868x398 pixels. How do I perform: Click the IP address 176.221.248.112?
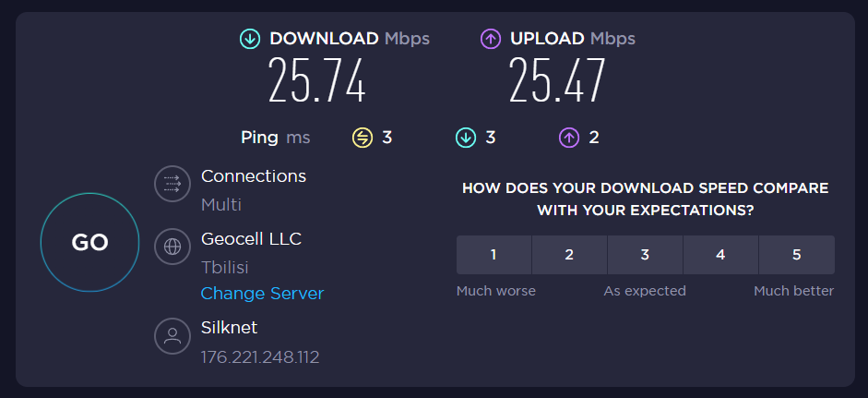click(260, 356)
